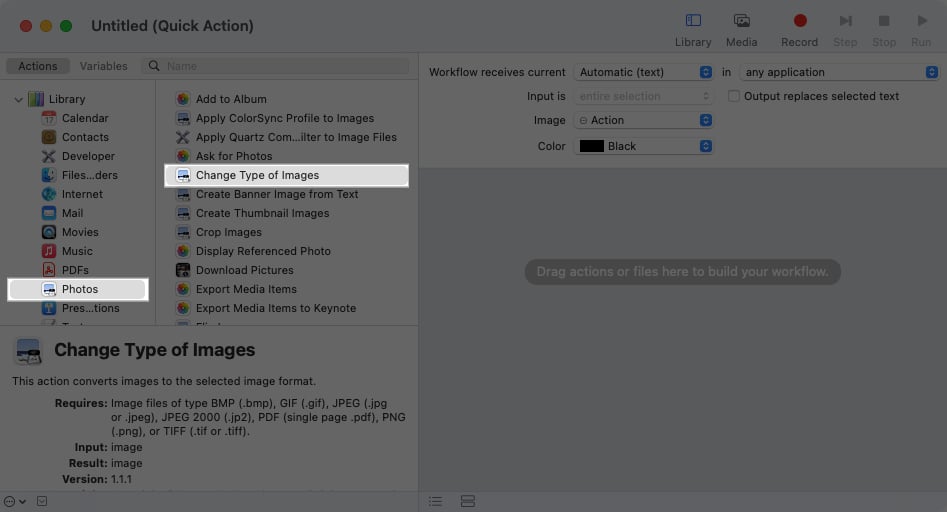947x512 pixels.
Task: Select Calendar in the library
Action: point(76,118)
